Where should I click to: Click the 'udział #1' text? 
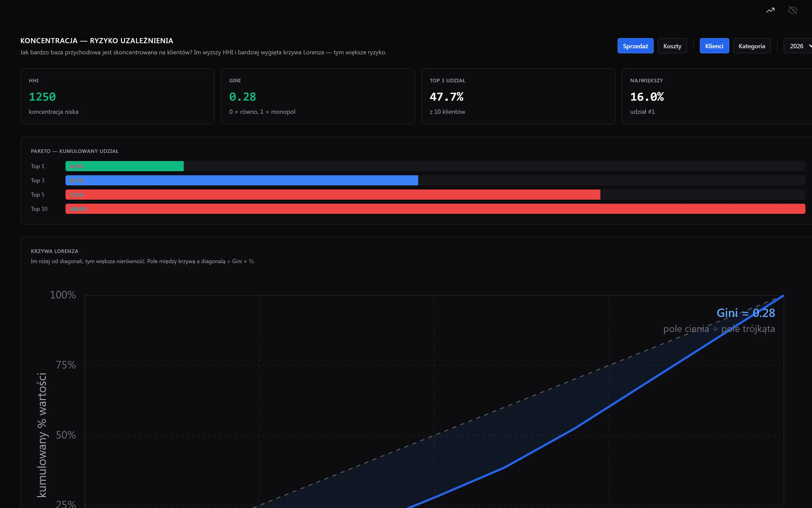point(642,112)
